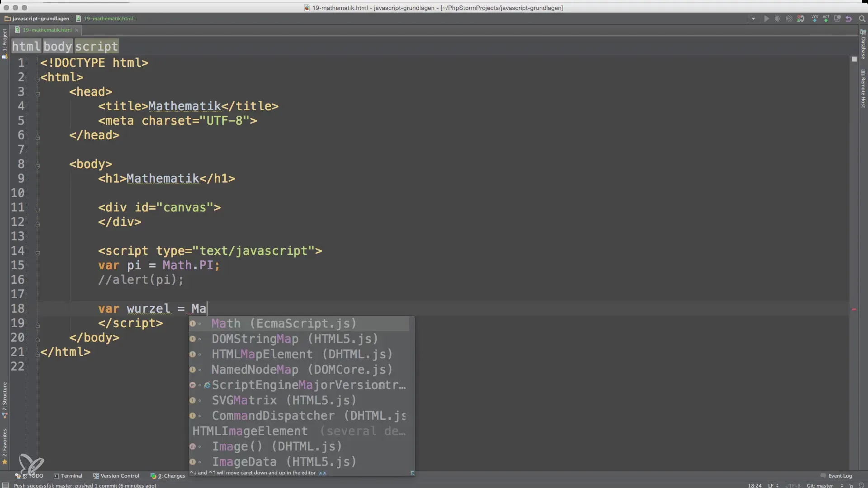Click cursor position 18:24 in status bar
The width and height of the screenshot is (868, 488).
tap(755, 486)
